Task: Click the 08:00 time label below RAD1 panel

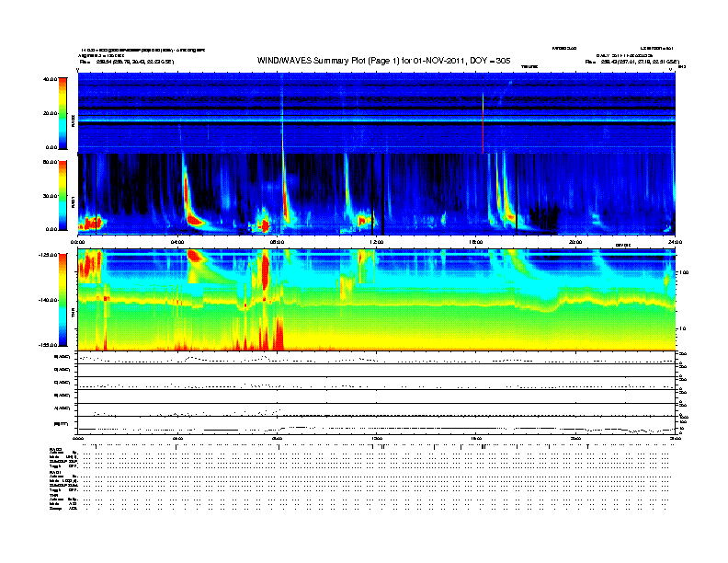Action: click(278, 242)
